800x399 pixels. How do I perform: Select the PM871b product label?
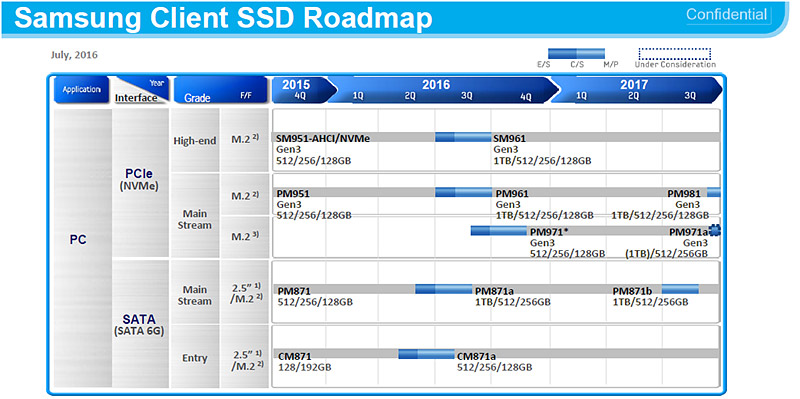point(633,291)
